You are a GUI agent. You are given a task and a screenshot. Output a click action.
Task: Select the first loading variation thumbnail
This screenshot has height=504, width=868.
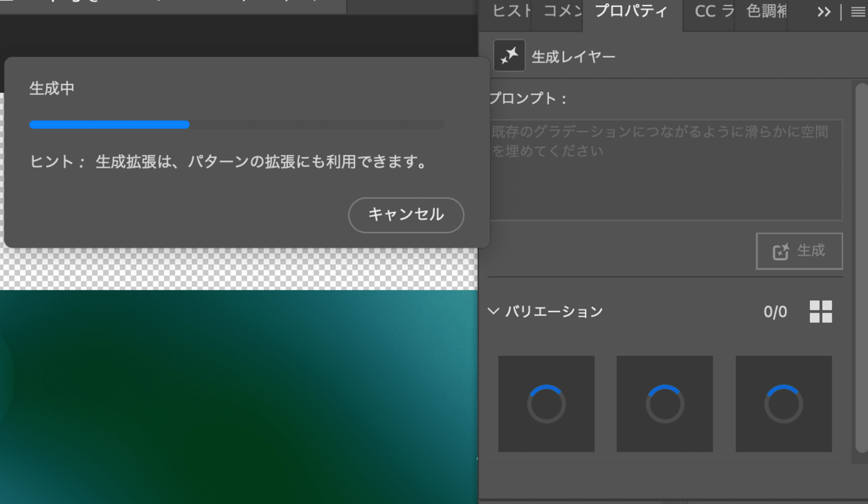(x=546, y=404)
